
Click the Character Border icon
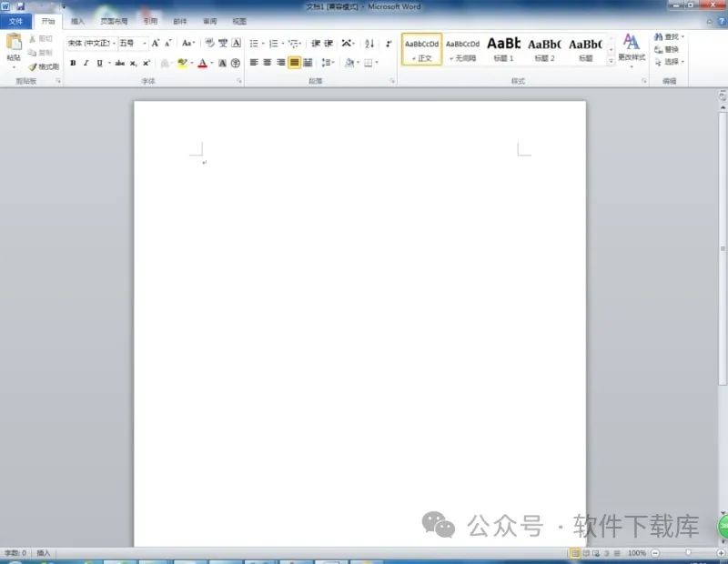coord(236,43)
